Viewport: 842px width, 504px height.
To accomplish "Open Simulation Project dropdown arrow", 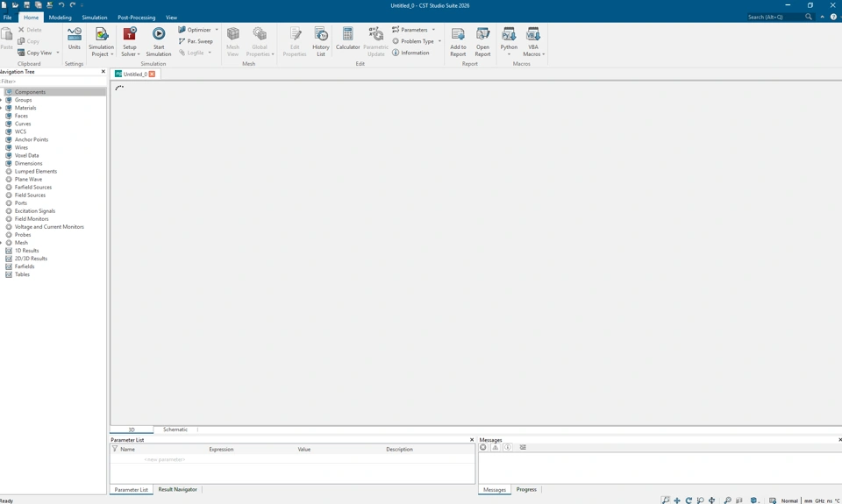I will [x=111, y=54].
